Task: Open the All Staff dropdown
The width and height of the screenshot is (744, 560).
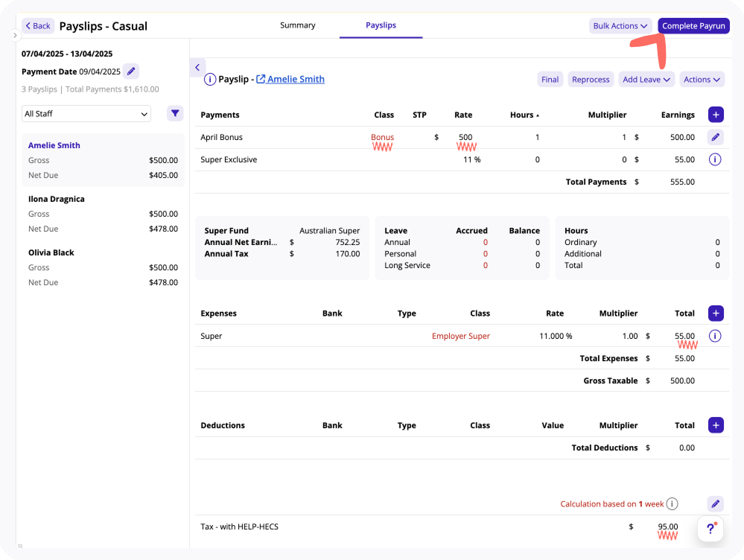Action: pos(86,114)
